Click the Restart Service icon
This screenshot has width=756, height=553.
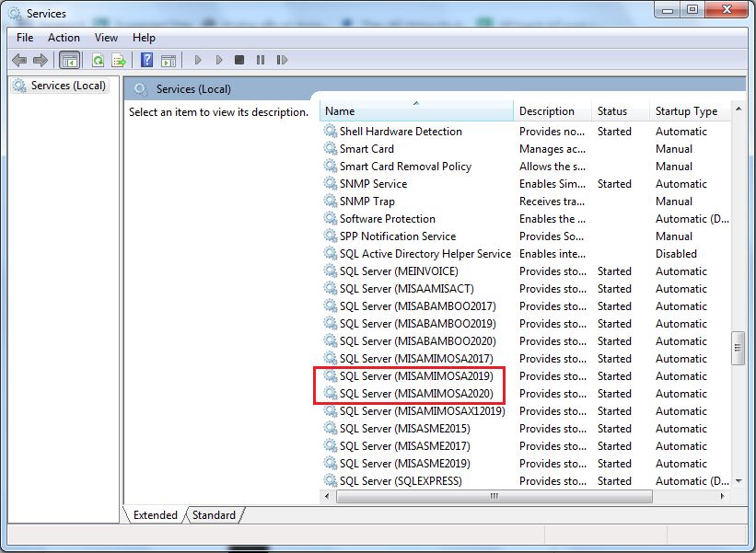coord(282,60)
